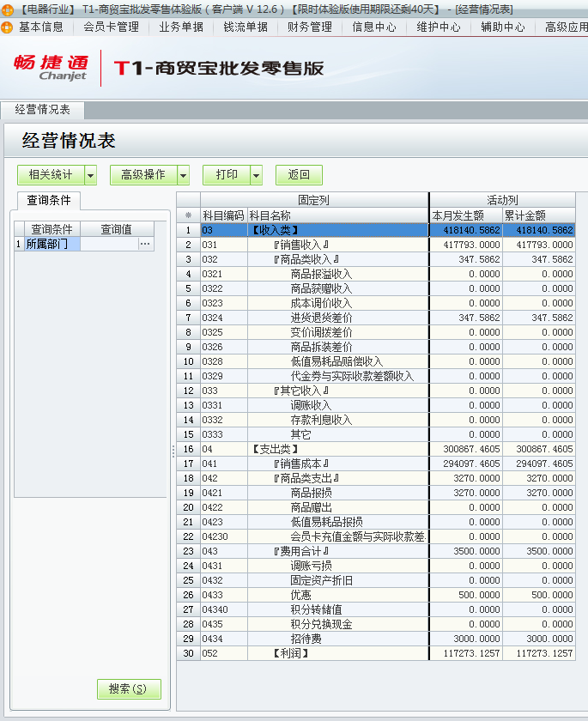Click the 科目编码 column header
The height and width of the screenshot is (721, 588).
223,215
